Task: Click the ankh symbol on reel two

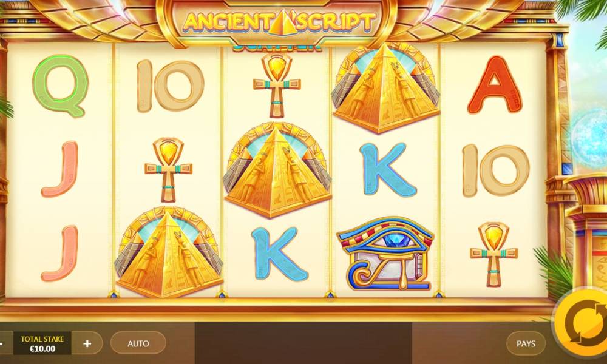Action: click(x=168, y=170)
